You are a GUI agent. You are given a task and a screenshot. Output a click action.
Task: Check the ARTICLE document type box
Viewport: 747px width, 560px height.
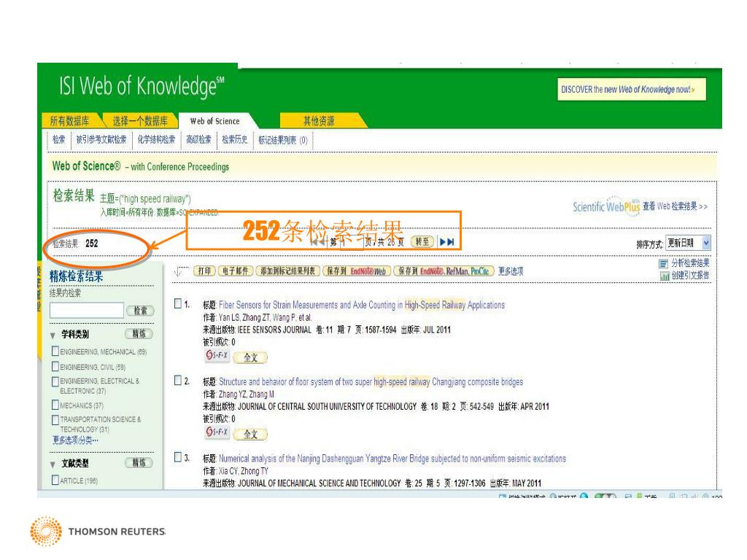55,480
